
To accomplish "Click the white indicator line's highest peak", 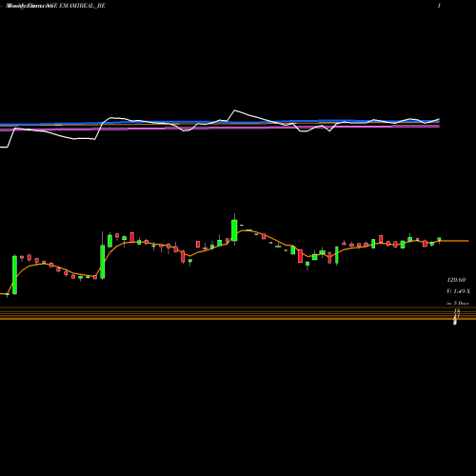I will [235, 110].
